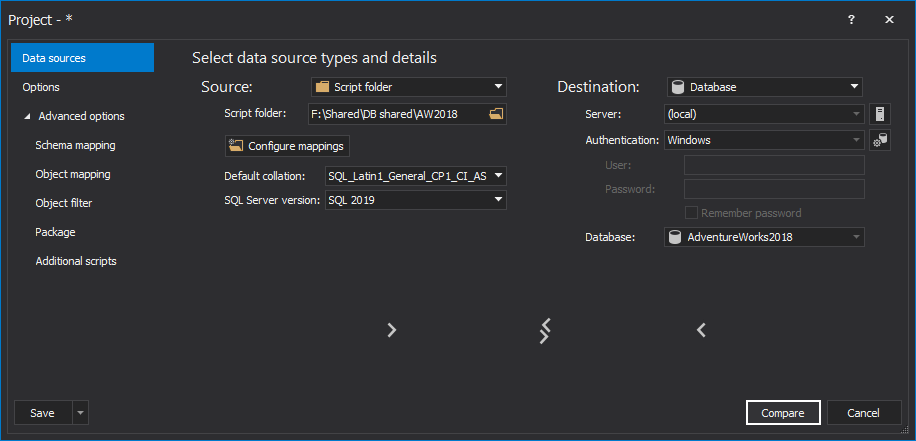Open the Server (local) dropdown
The image size is (916, 441).
pyautogui.click(x=764, y=114)
